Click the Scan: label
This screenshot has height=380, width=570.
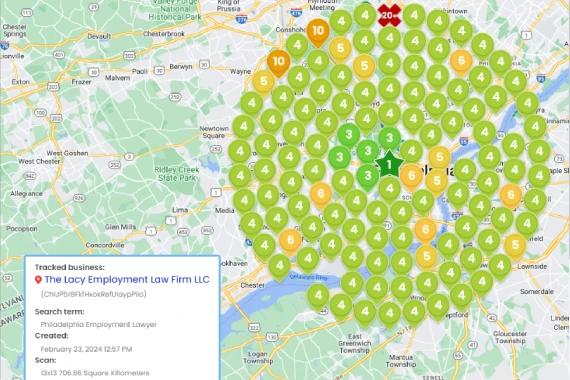click(45, 360)
